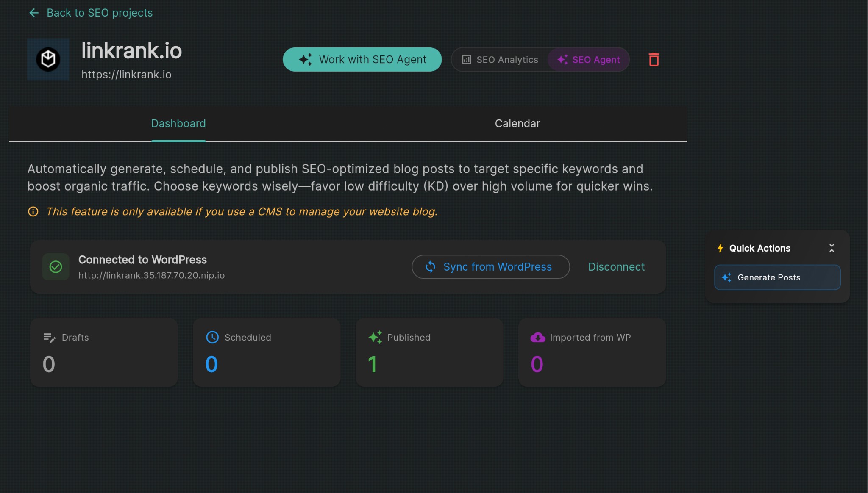Viewport: 868px width, 493px height.
Task: Open Back to SEO projects
Action: [100, 13]
